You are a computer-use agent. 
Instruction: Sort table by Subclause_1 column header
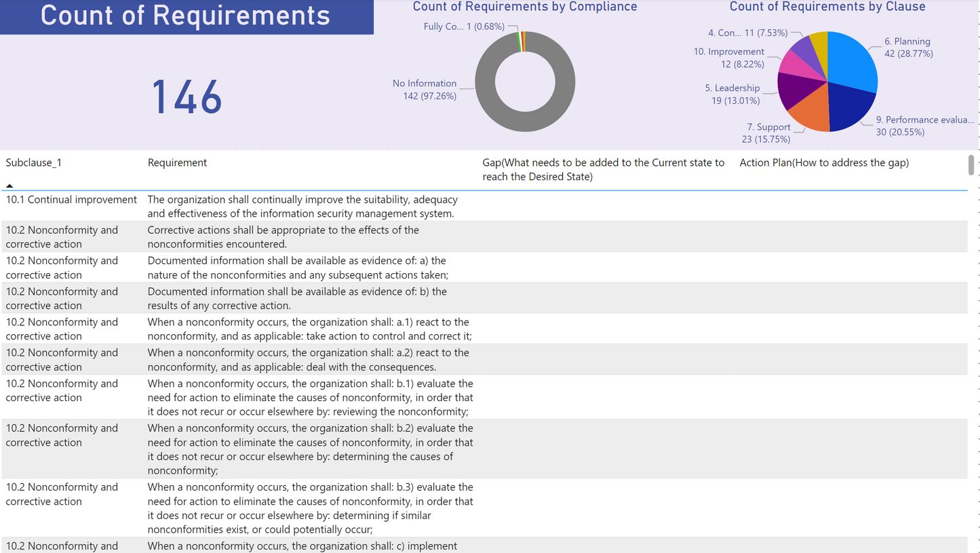[34, 163]
